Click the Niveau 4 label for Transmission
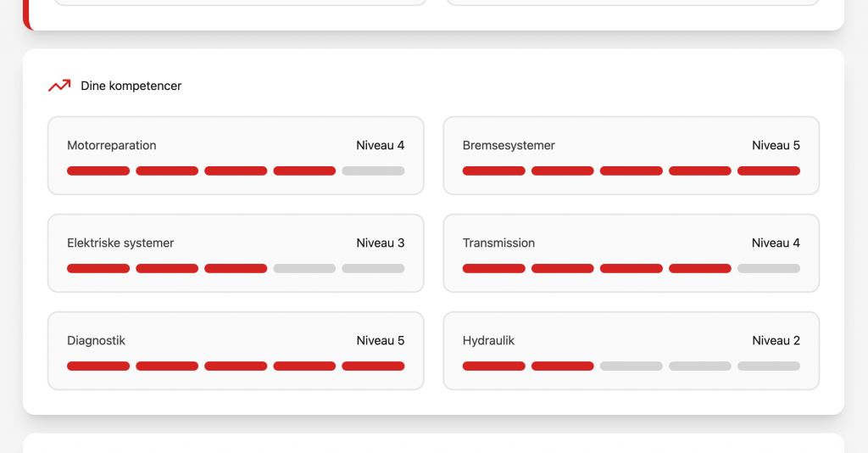 pos(776,243)
